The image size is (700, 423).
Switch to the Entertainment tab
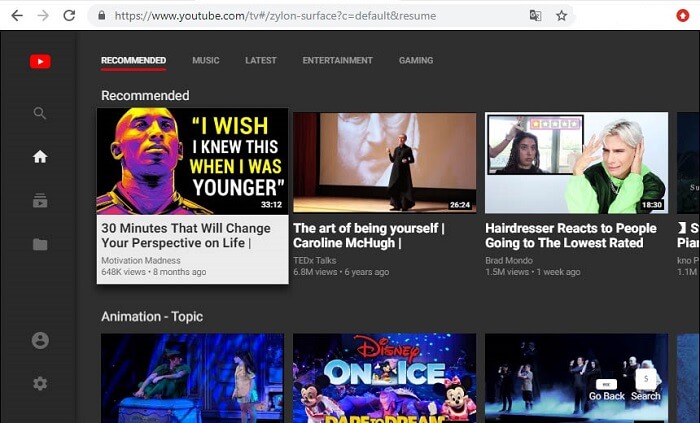click(338, 60)
